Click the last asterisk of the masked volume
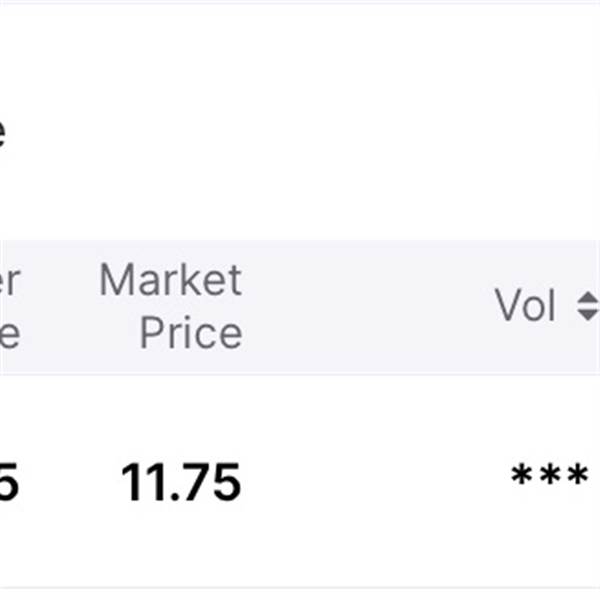600x600 pixels. (578, 475)
